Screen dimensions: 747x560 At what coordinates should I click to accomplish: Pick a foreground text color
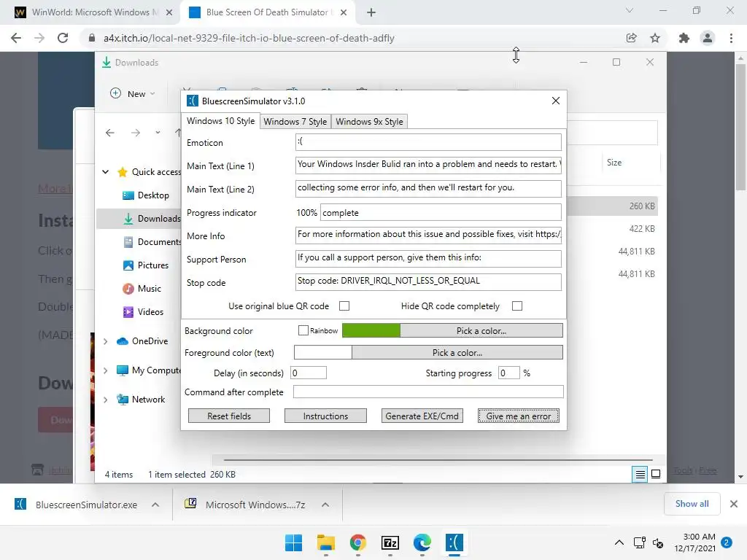pos(457,352)
